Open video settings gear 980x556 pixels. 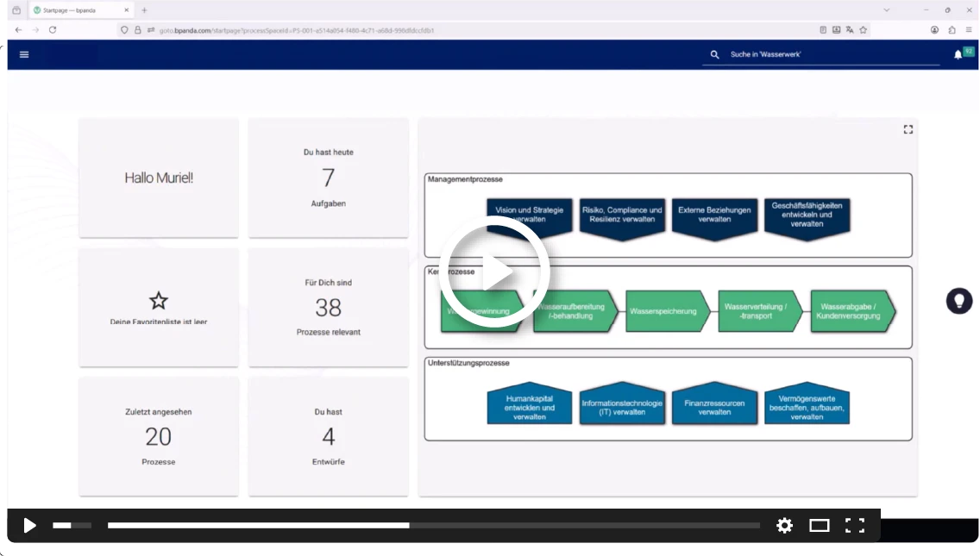[x=784, y=525]
